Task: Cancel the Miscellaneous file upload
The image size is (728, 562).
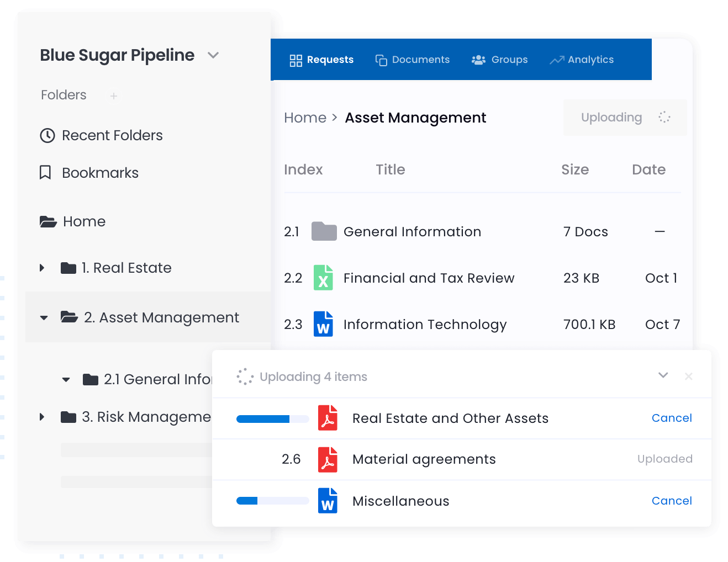Action: (x=672, y=501)
